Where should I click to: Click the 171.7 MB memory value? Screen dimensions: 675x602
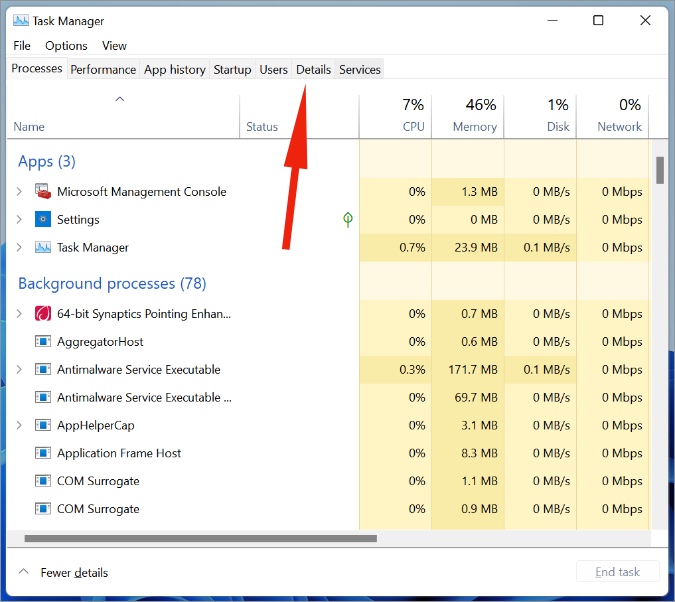tap(473, 369)
